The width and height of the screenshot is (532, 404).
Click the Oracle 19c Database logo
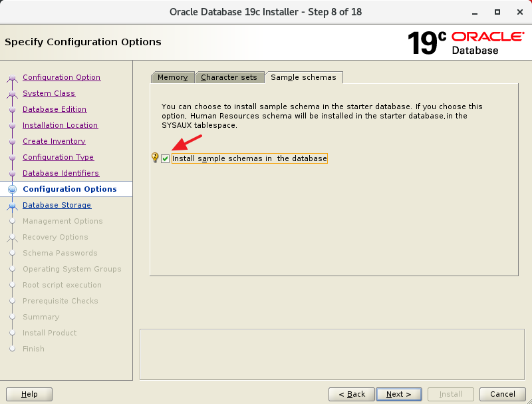coord(465,43)
